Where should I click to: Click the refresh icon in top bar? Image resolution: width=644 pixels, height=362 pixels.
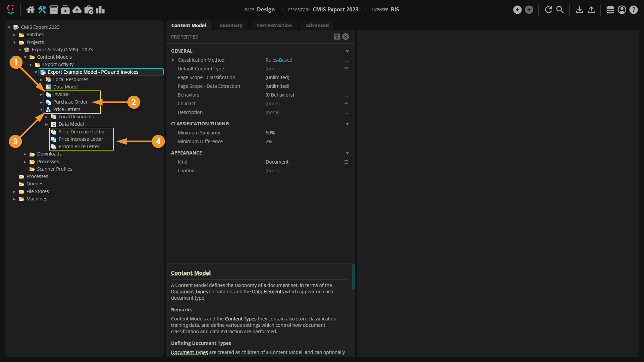pos(548,10)
